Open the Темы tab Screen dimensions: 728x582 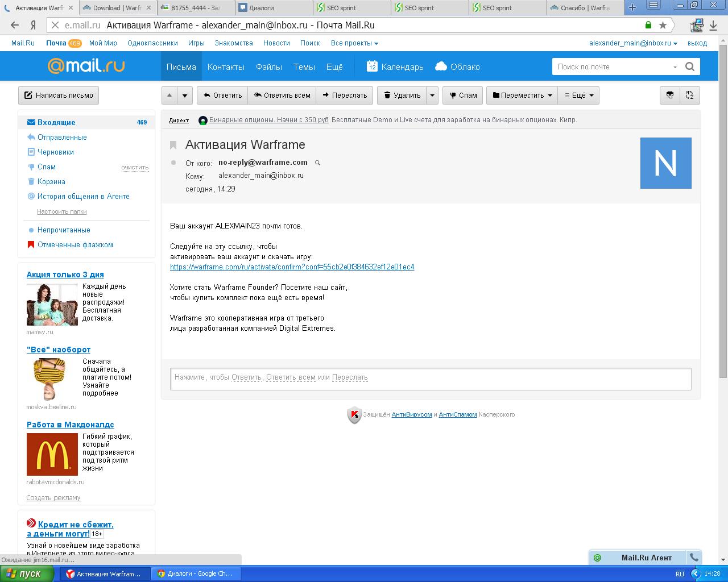click(304, 66)
